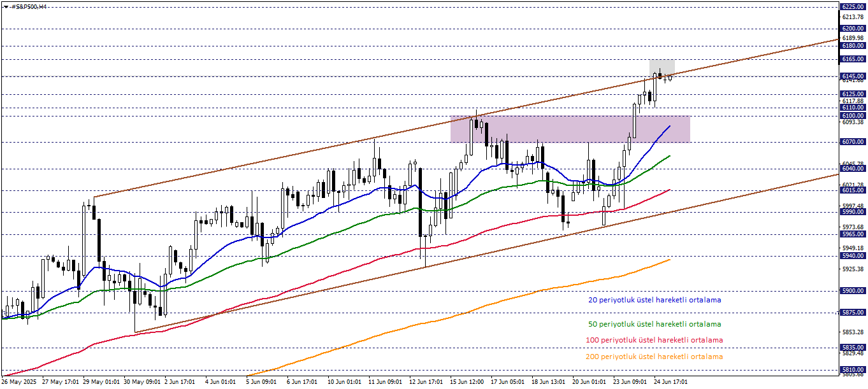This screenshot has height=389, width=868.
Task: Click the #S&P500,H4 chart title
Action: [x=29, y=6]
